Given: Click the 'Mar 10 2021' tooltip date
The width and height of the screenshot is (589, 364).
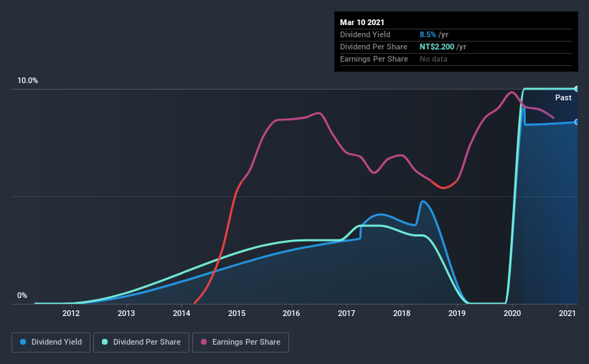Looking at the screenshot, I should click(x=362, y=22).
